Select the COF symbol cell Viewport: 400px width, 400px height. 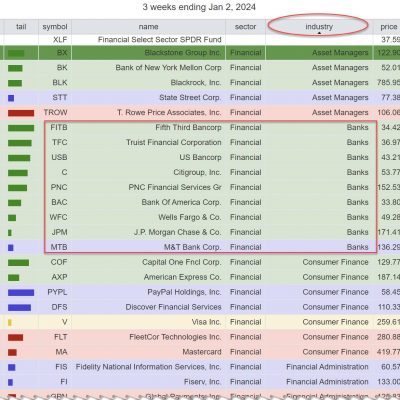tap(59, 262)
